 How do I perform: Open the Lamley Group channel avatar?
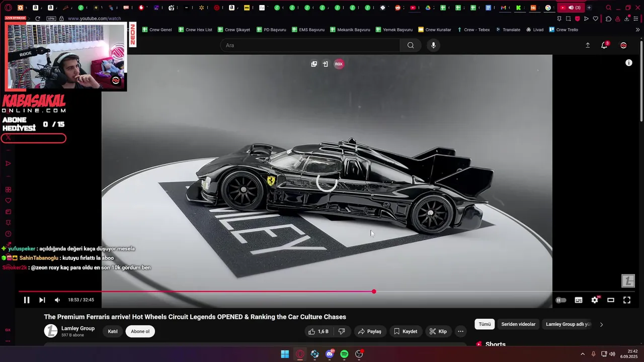(x=51, y=331)
